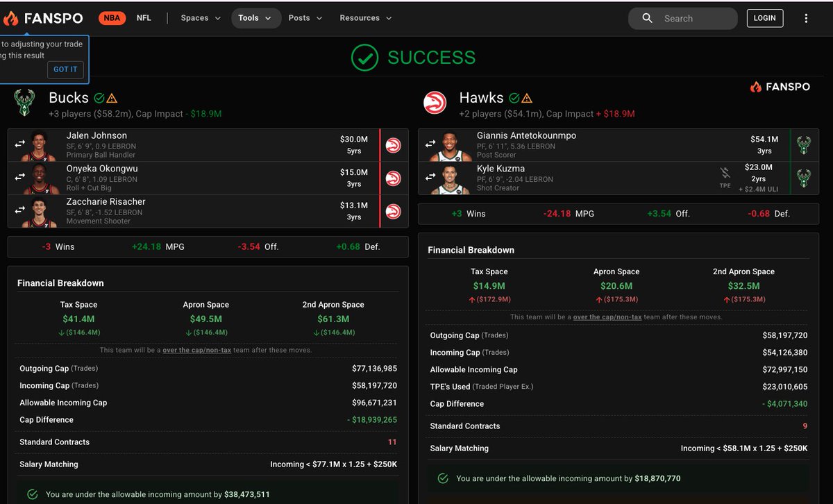The image size is (833, 504).
Task: Click the Milwaukee Bucks team logo
Action: click(24, 103)
